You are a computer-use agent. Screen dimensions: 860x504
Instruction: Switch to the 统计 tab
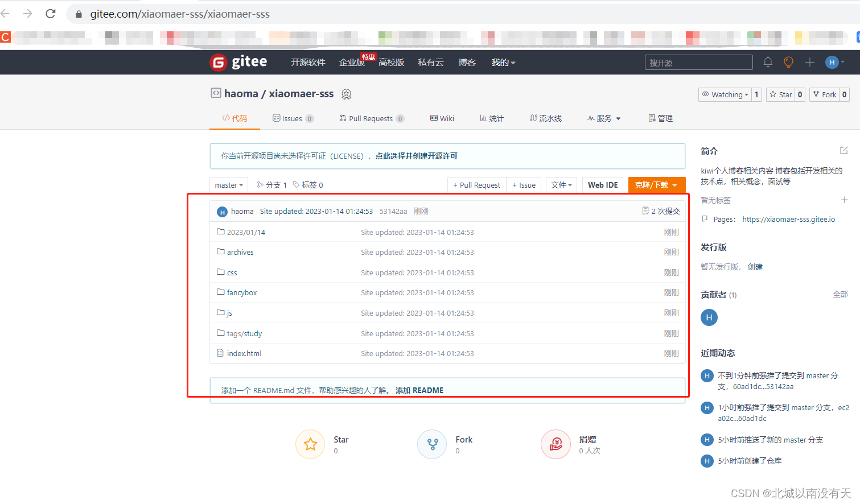click(492, 118)
